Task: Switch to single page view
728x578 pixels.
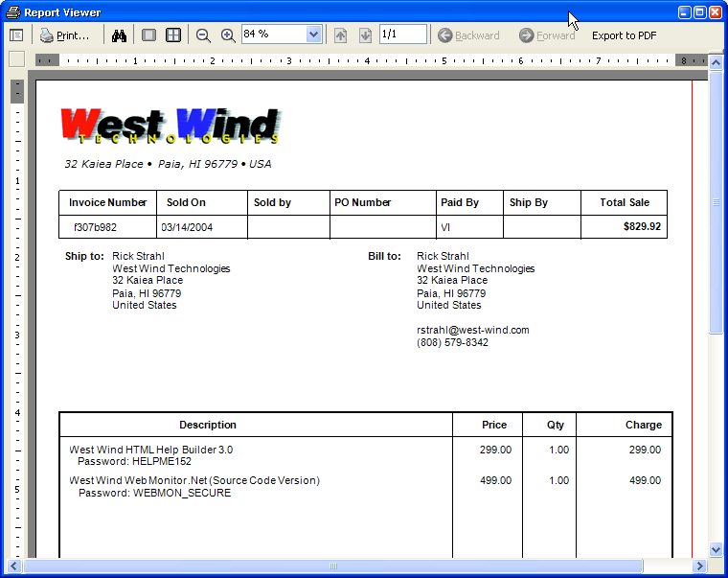Action: point(148,35)
